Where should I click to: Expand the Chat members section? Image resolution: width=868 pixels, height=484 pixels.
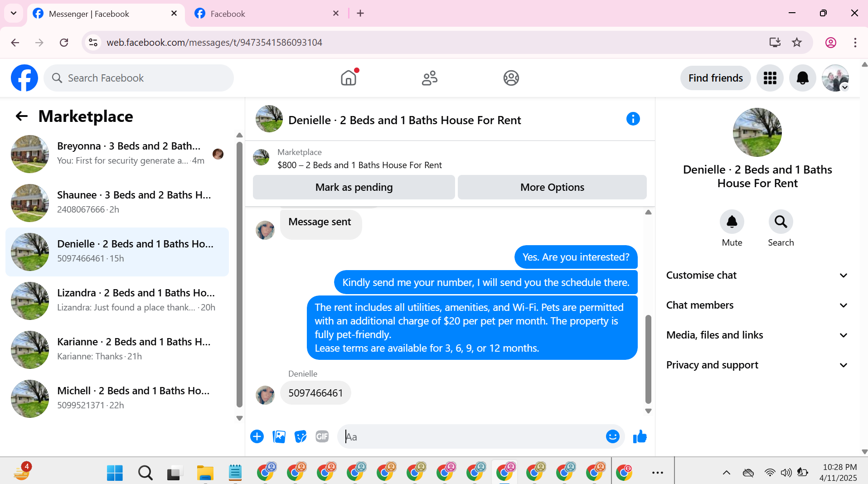(x=756, y=305)
